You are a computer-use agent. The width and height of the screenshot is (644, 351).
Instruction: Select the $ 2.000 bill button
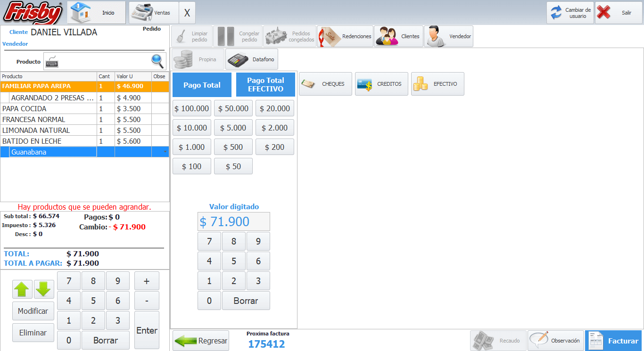[275, 128]
